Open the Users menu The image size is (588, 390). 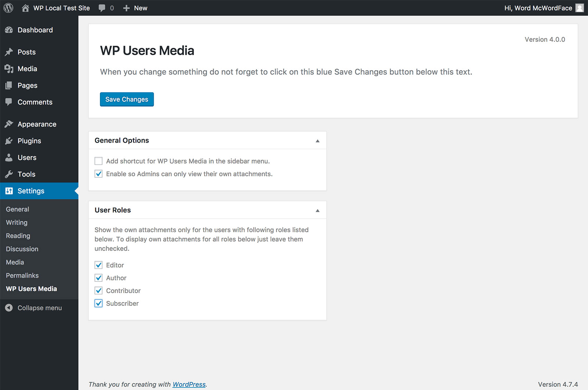tap(27, 158)
